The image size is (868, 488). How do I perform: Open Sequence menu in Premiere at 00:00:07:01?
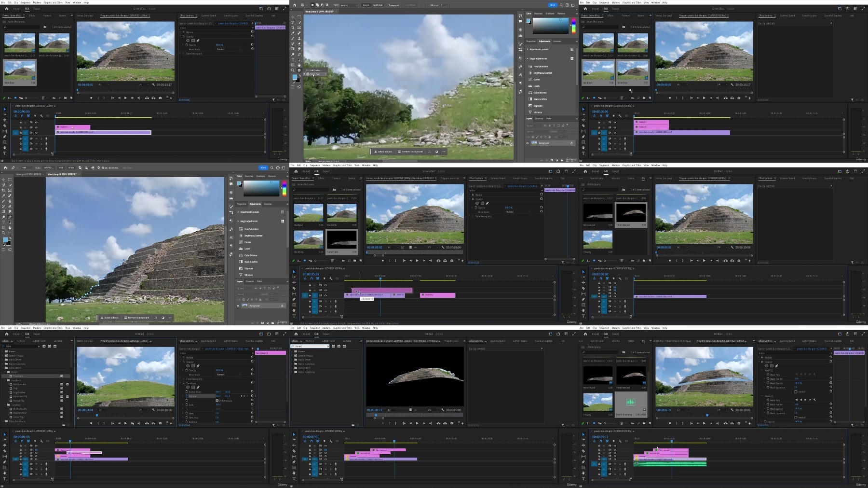click(x=315, y=328)
